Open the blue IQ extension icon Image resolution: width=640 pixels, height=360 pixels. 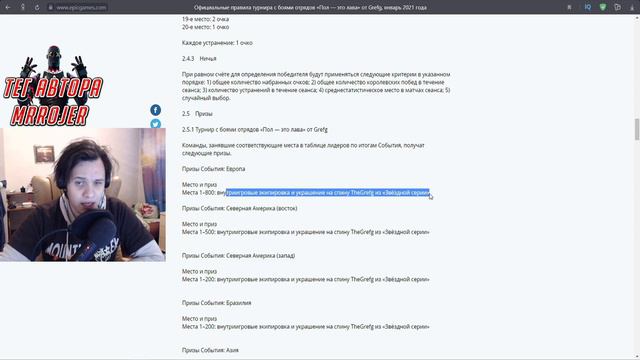[588, 7]
